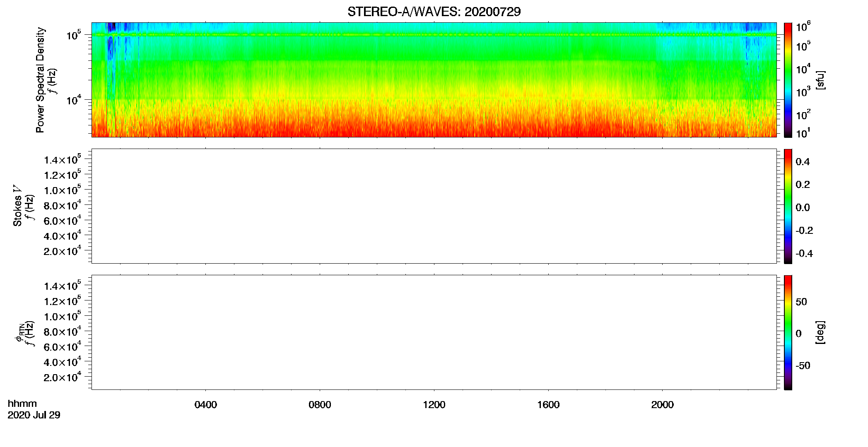Click the -0.4 label on Stokes color bar
The image size is (868, 447).
tap(804, 254)
